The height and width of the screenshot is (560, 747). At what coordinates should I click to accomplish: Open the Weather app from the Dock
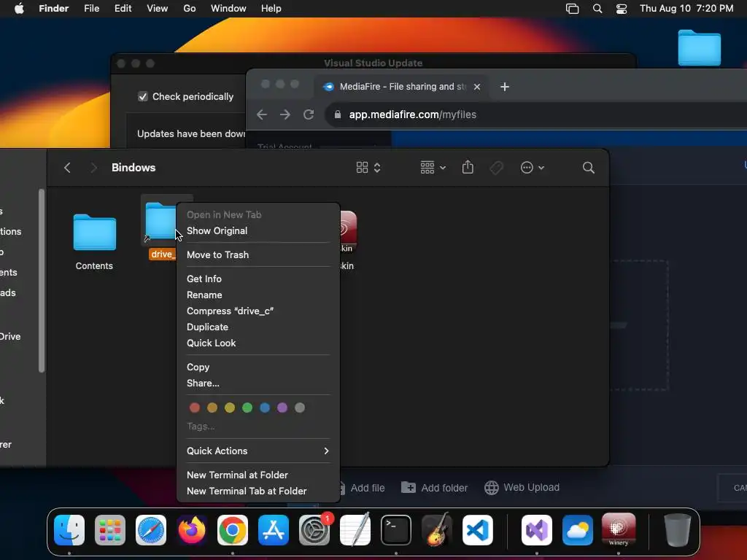(578, 530)
